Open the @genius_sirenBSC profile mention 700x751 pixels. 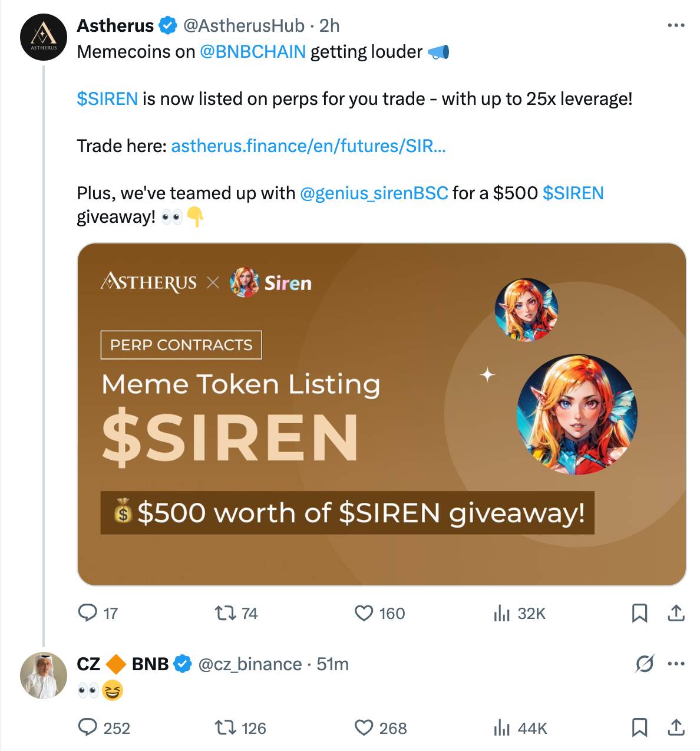point(374,193)
